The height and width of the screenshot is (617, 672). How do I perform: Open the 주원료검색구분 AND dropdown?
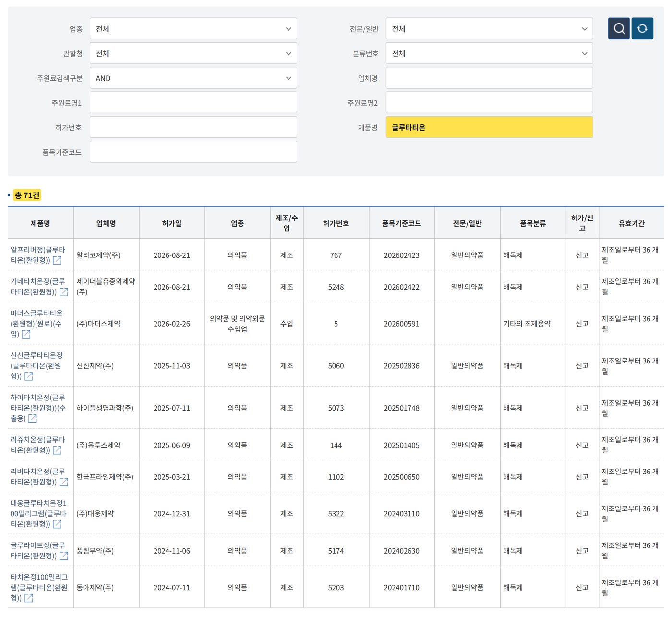point(193,78)
